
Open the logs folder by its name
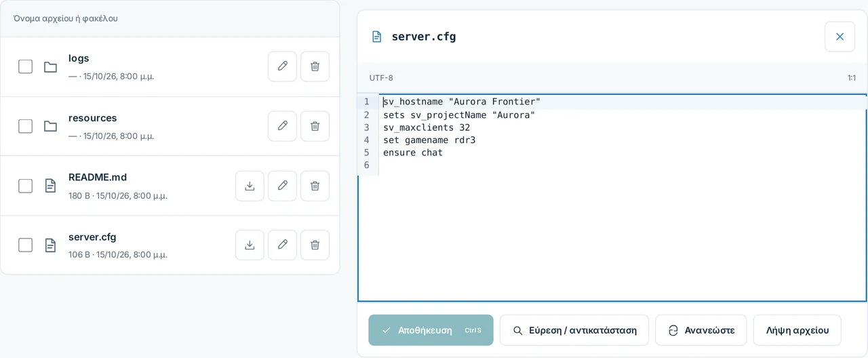(79, 58)
